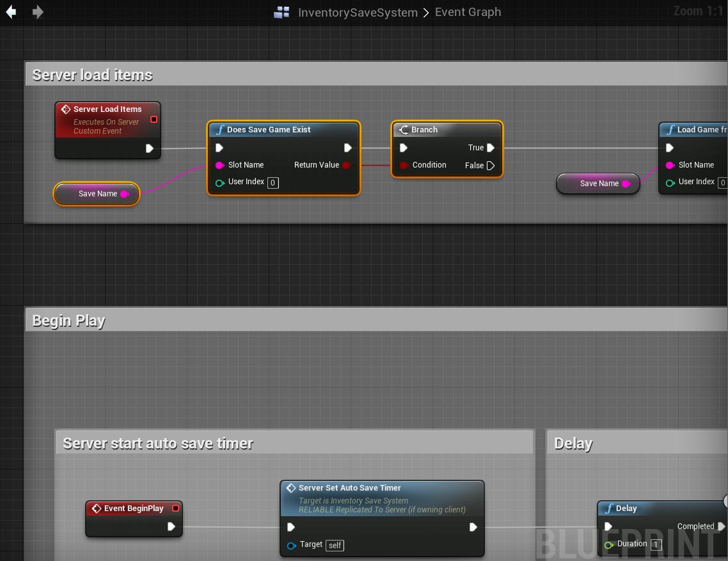Select the Server start auto save timer comment header
The height and width of the screenshot is (561, 728).
pyautogui.click(x=158, y=443)
